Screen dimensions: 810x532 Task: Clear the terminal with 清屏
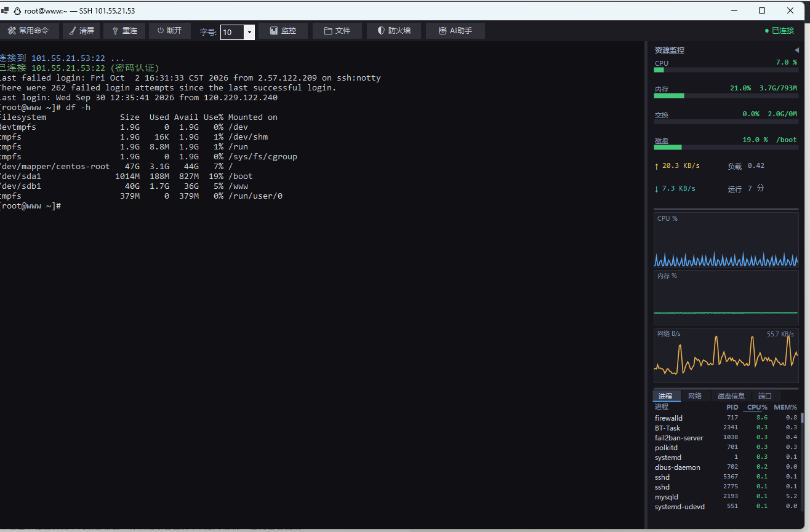[x=81, y=31]
